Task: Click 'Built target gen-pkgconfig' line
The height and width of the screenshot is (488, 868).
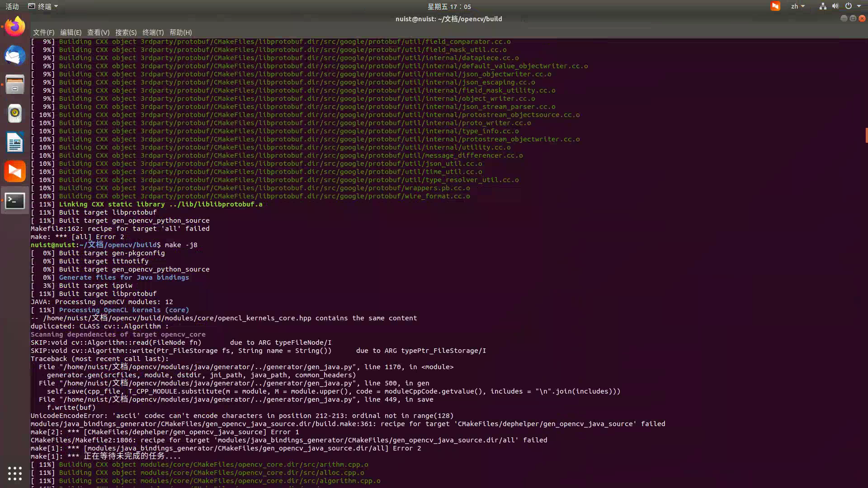Action: tap(98, 253)
